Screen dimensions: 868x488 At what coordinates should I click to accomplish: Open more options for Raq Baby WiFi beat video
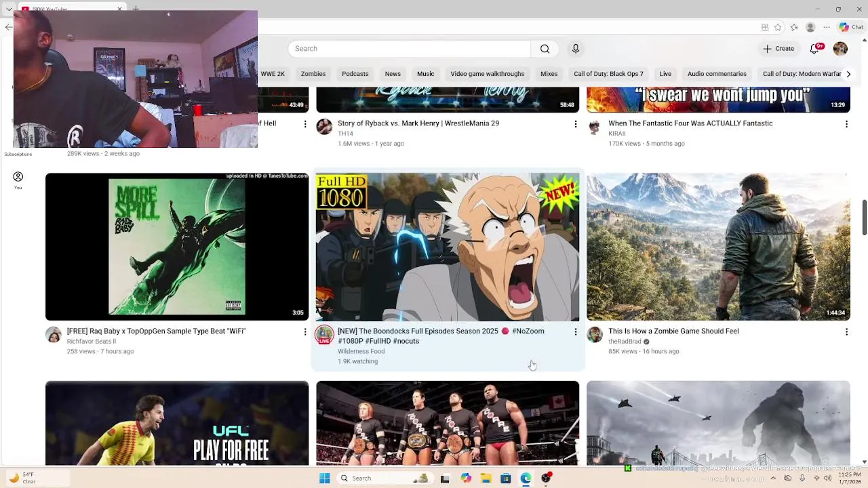(x=305, y=331)
